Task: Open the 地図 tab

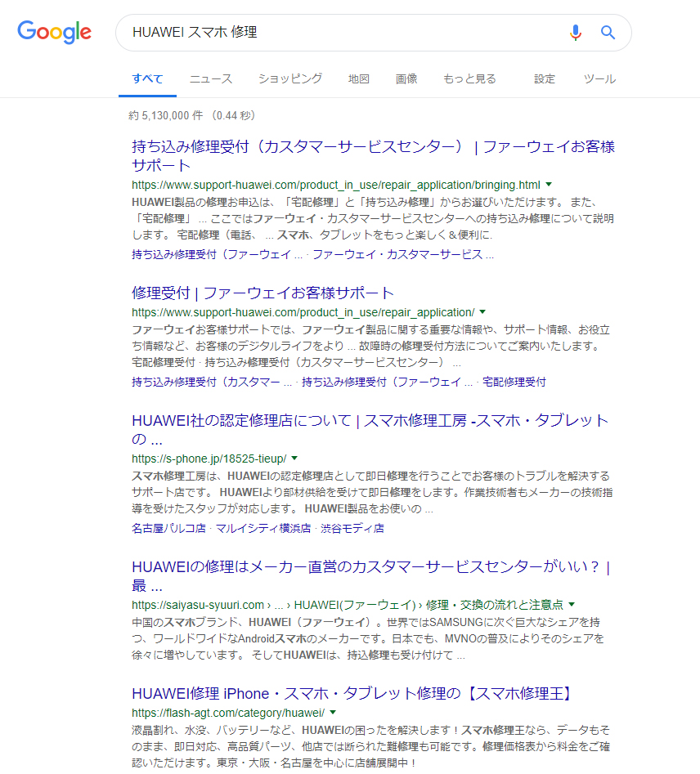Action: point(359,78)
